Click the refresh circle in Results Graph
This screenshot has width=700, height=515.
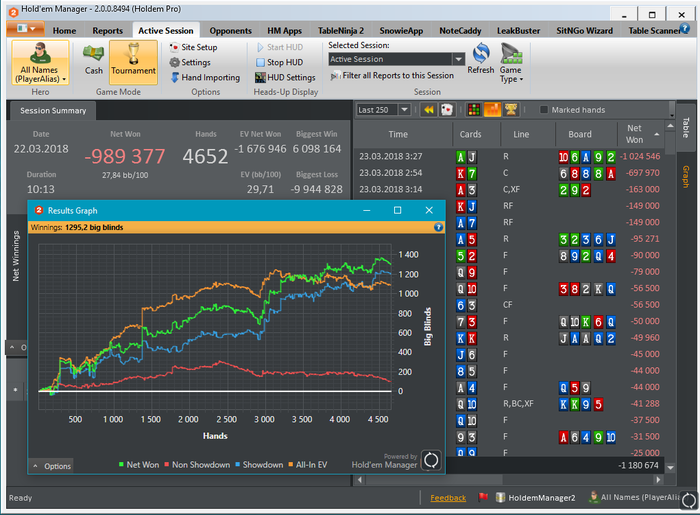click(x=431, y=460)
